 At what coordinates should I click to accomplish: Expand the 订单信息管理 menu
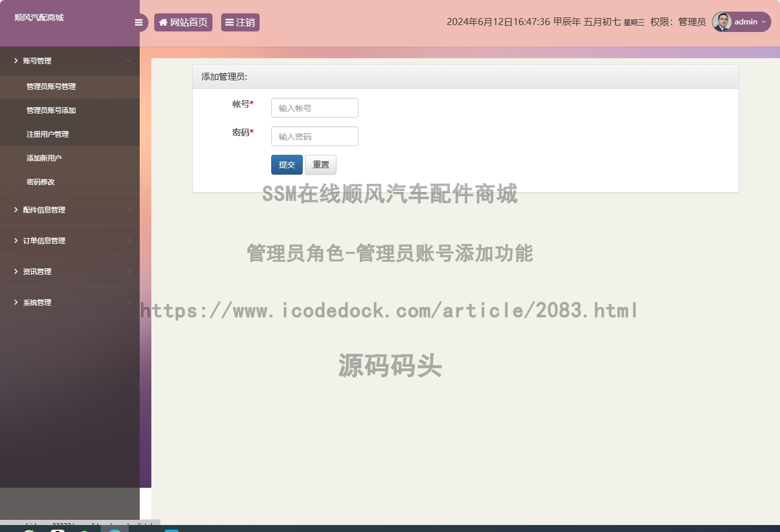pyautogui.click(x=70, y=240)
